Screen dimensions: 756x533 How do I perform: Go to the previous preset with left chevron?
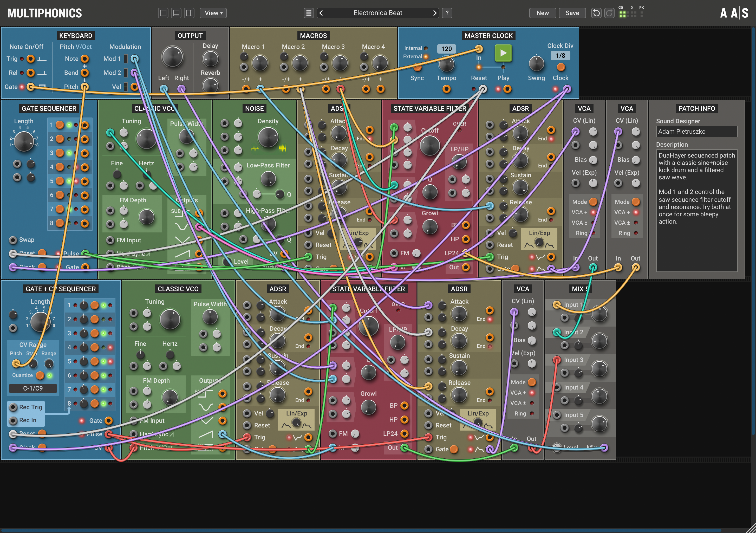coord(321,13)
